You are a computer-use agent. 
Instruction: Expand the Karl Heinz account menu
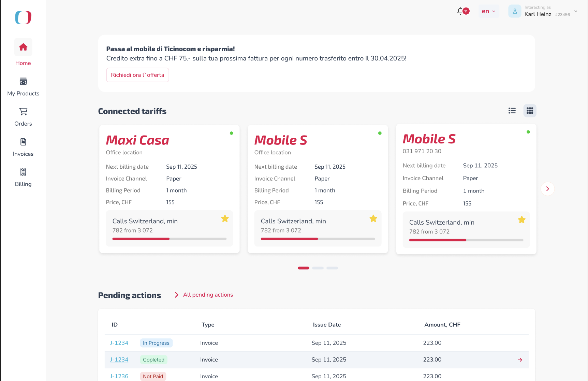575,11
